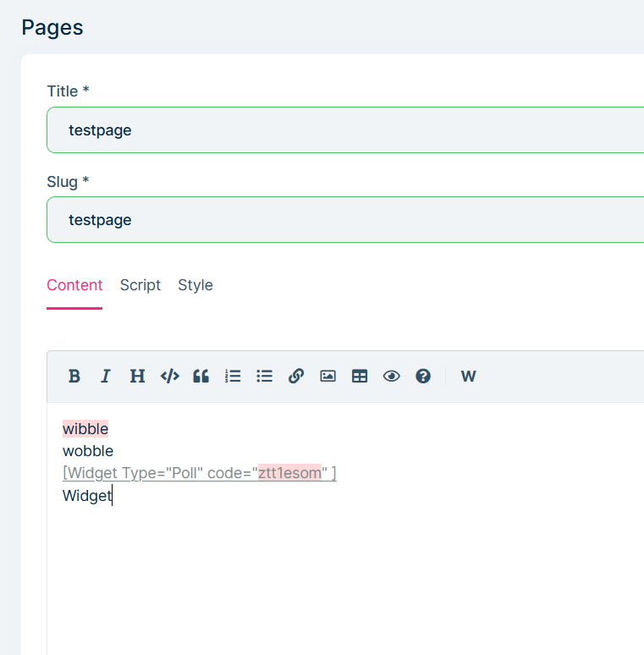Image resolution: width=644 pixels, height=655 pixels.
Task: Insert a hyperlink with the link icon
Action: pos(296,377)
